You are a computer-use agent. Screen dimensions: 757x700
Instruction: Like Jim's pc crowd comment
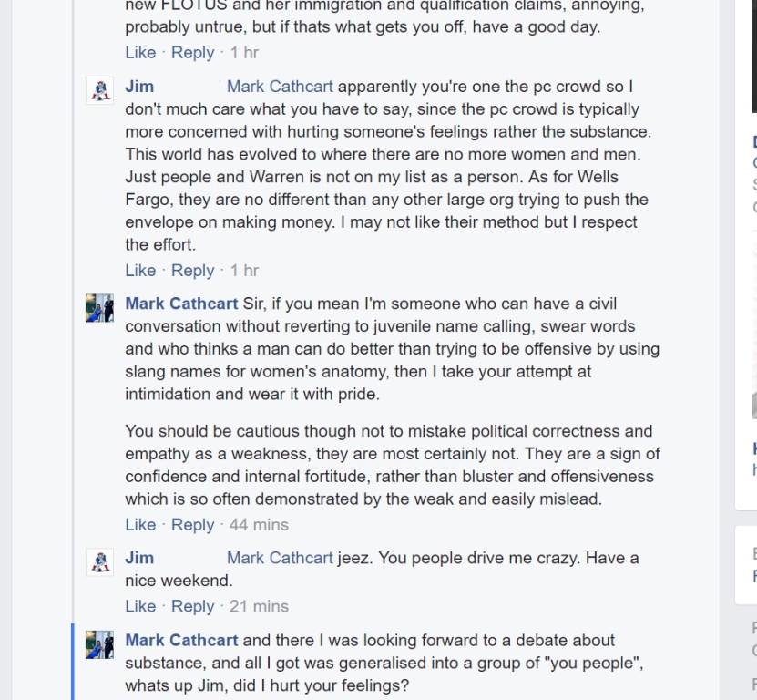click(140, 270)
